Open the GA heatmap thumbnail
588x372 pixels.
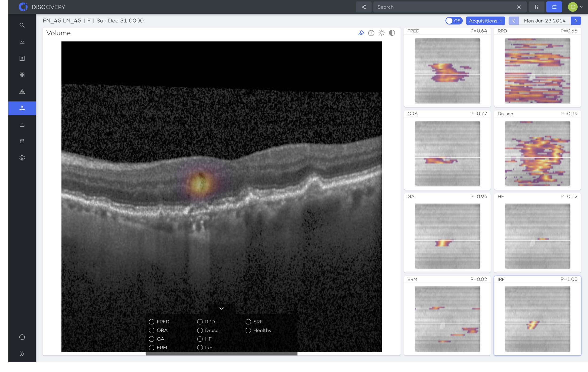(x=447, y=236)
